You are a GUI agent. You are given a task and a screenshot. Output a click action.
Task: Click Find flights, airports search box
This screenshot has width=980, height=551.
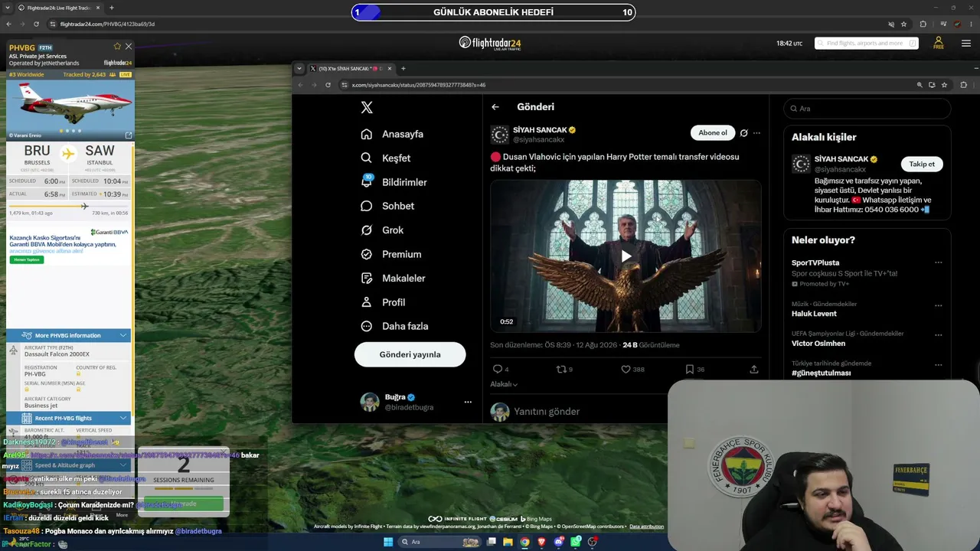pyautogui.click(x=866, y=43)
